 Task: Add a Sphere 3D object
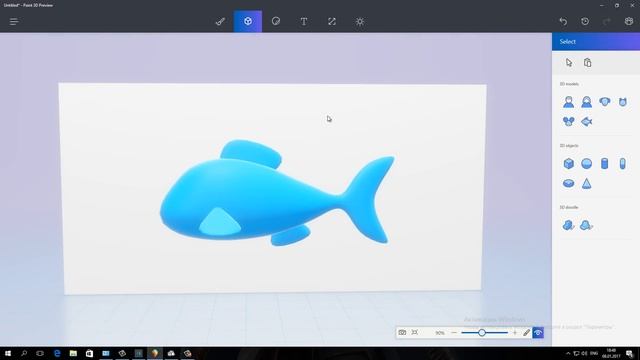pyautogui.click(x=587, y=164)
